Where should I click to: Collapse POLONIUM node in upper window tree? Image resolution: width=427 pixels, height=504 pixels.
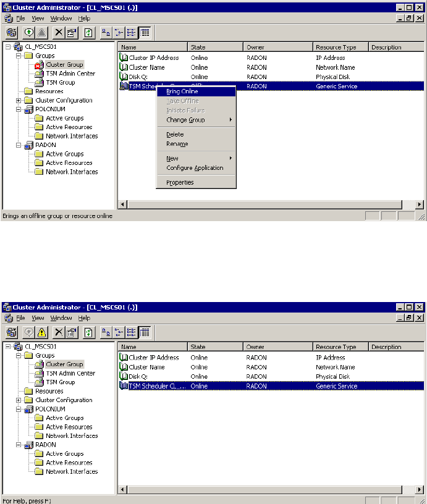click(x=19, y=109)
